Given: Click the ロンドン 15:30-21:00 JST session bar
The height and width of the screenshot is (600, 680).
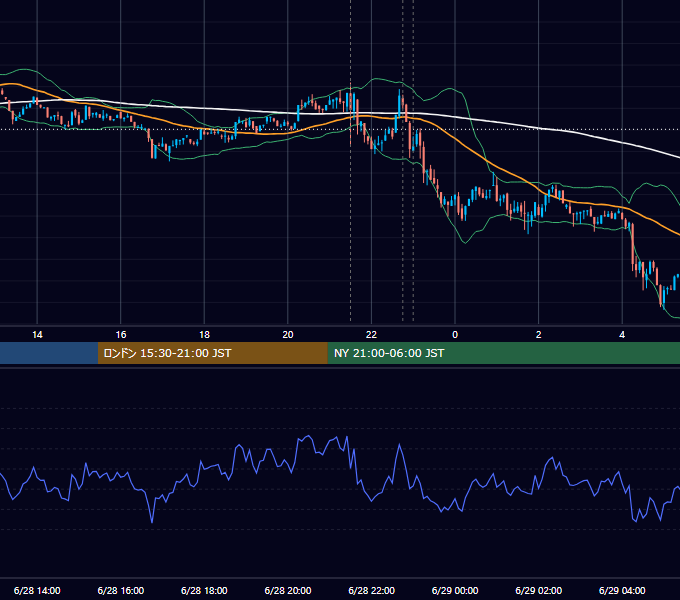Looking at the screenshot, I should [x=212, y=353].
